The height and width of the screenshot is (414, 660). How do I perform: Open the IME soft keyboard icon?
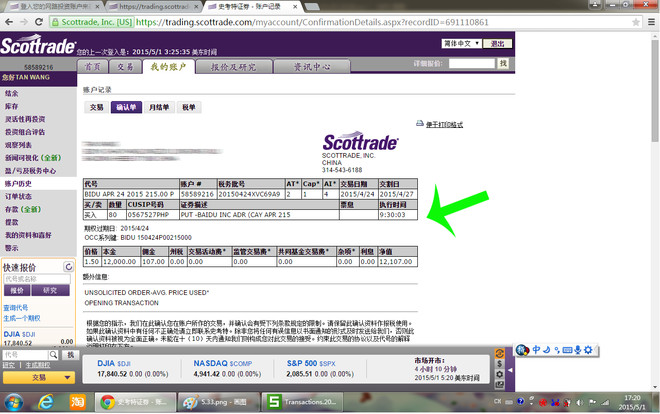point(567,350)
